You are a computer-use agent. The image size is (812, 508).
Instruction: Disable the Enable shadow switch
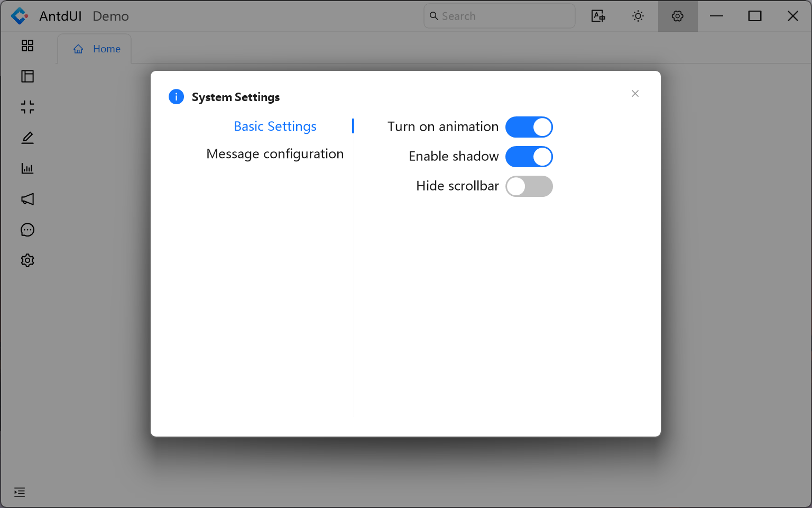coord(529,157)
